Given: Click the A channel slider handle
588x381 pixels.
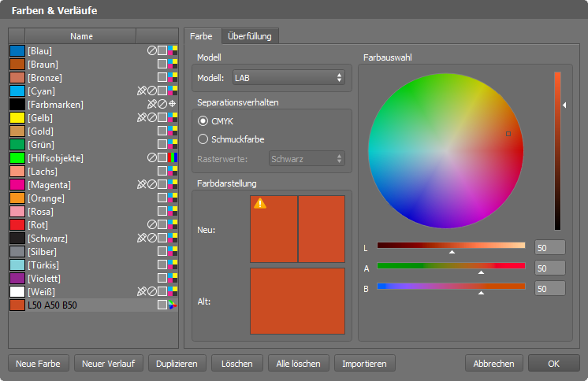Looking at the screenshot, I should point(481,272).
